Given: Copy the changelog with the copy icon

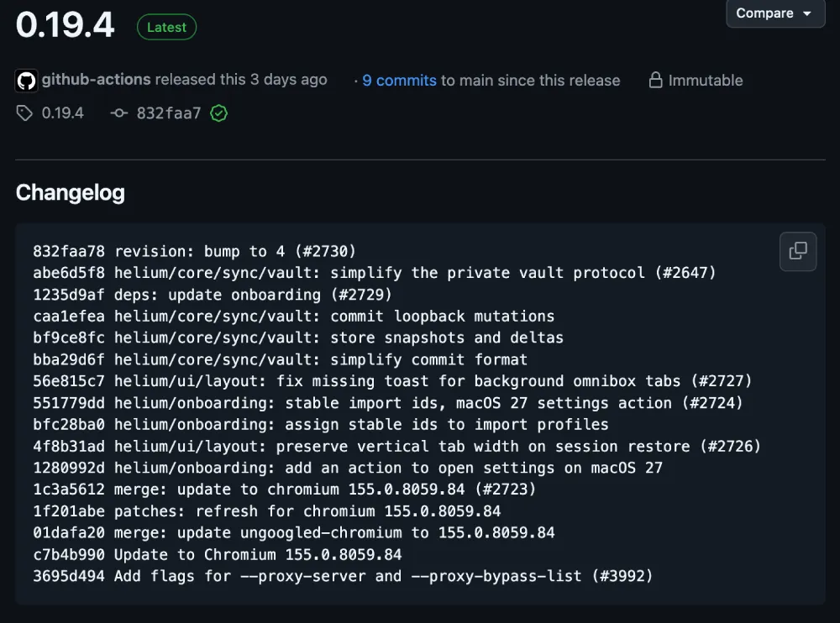Looking at the screenshot, I should click(x=798, y=251).
